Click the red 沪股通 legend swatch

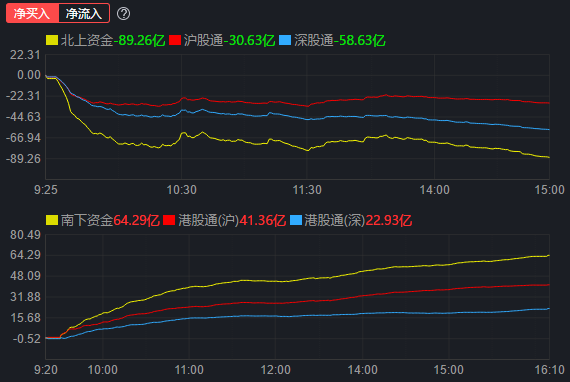(x=175, y=40)
